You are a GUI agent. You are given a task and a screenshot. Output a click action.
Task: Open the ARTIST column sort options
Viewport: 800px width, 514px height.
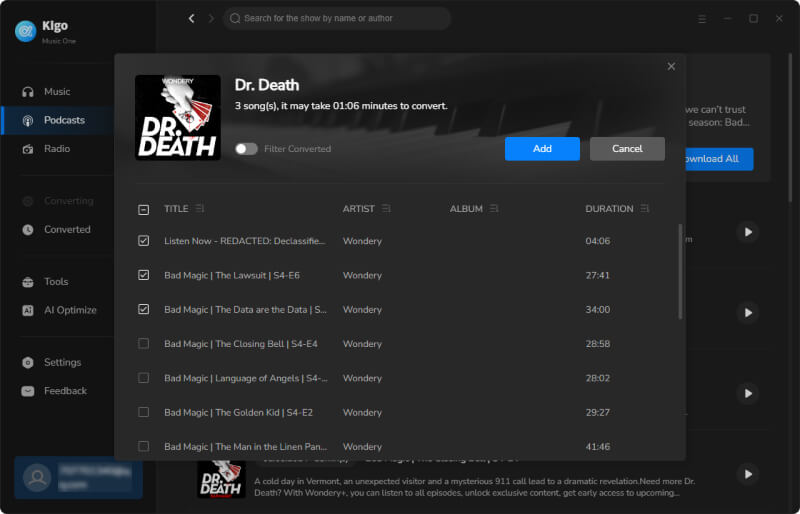click(x=386, y=208)
